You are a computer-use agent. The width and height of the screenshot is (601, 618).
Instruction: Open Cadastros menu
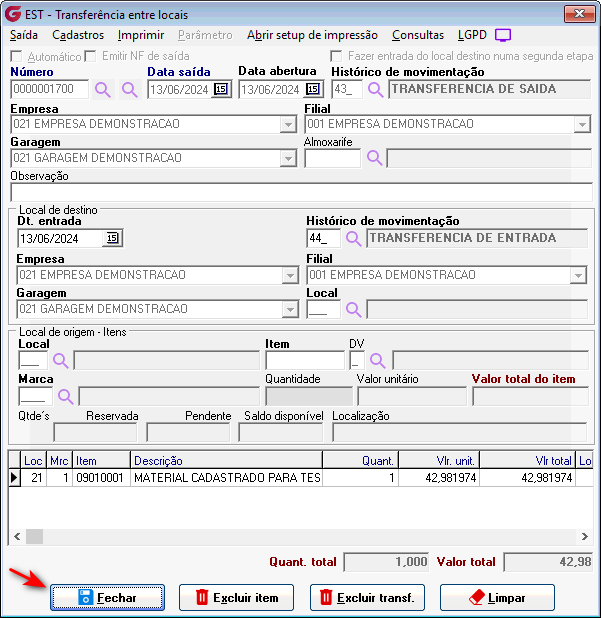[x=78, y=35]
